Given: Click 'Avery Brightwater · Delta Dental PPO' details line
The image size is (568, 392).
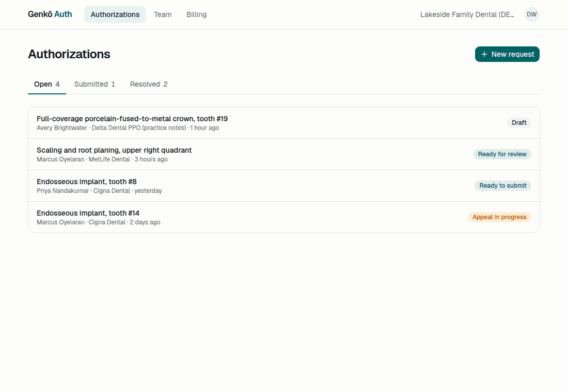Looking at the screenshot, I should click(128, 128).
